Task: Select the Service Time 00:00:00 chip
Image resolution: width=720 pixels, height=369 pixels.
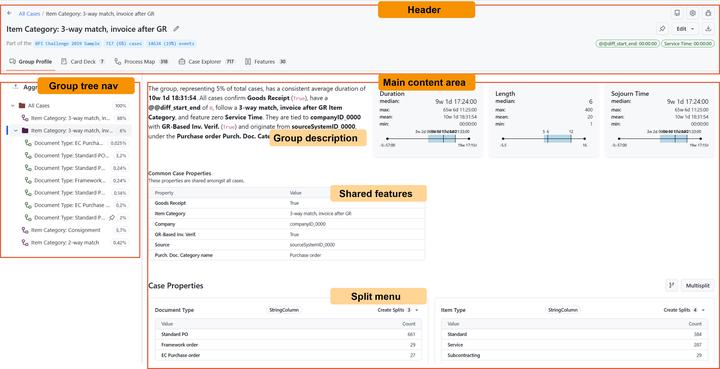Action: coord(688,44)
